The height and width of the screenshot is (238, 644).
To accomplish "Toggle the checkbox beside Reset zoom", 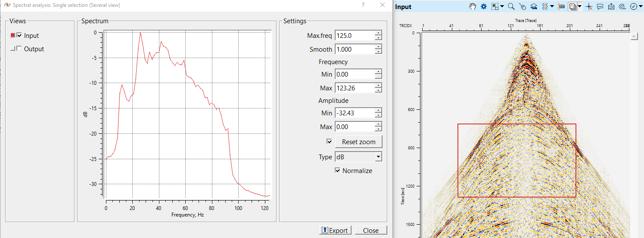I will tap(330, 141).
